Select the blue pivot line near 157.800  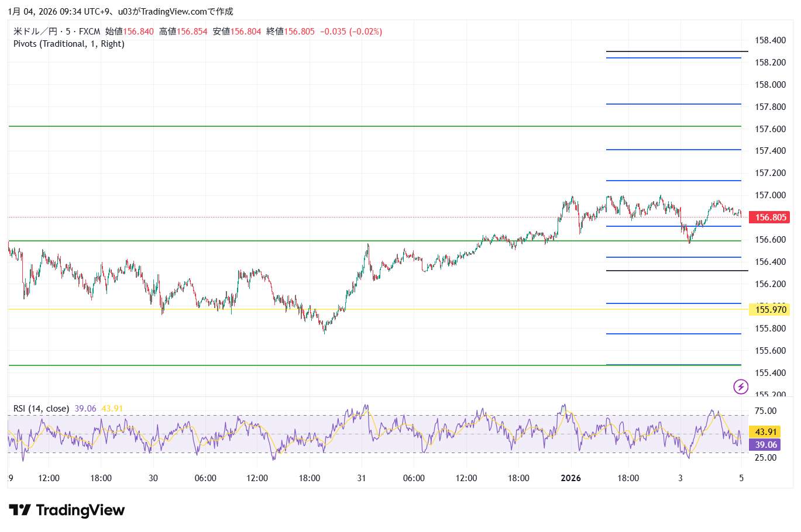pyautogui.click(x=673, y=104)
